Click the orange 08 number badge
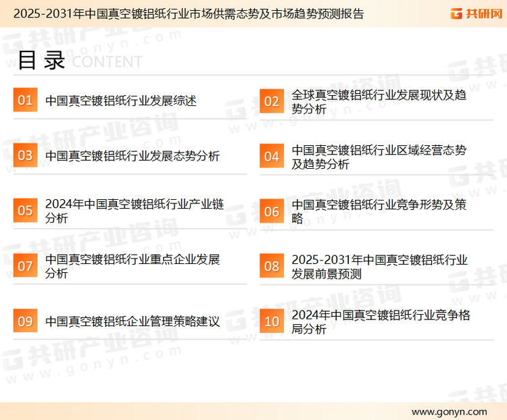Image resolution: width=507 pixels, height=420 pixels. pos(272,266)
